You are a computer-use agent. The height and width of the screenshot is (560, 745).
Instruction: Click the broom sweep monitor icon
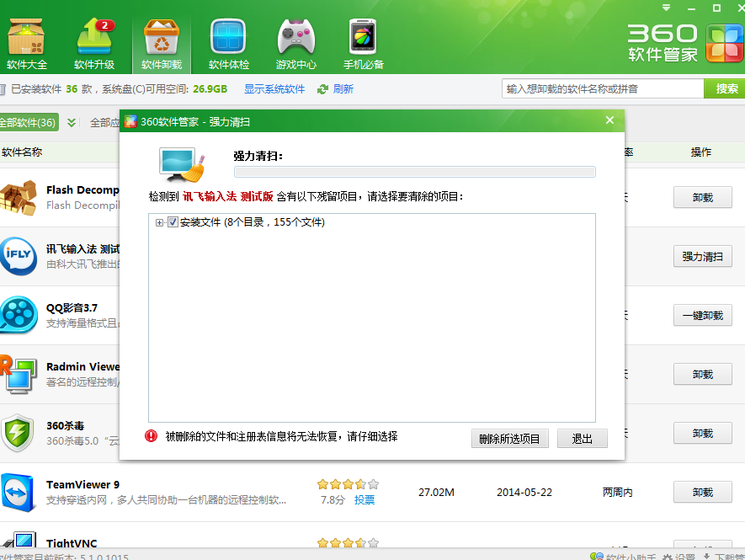coord(181,165)
